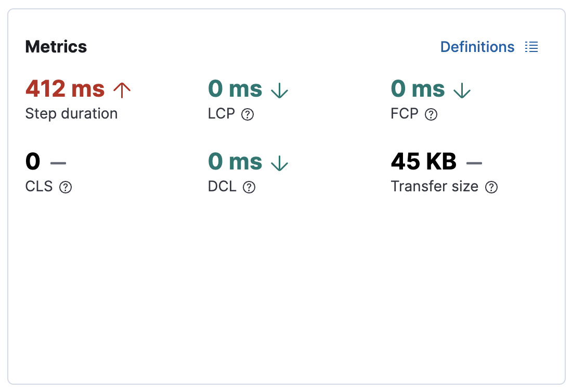Click the green downward arrow beside FCP
The image size is (572, 392).
(x=462, y=89)
